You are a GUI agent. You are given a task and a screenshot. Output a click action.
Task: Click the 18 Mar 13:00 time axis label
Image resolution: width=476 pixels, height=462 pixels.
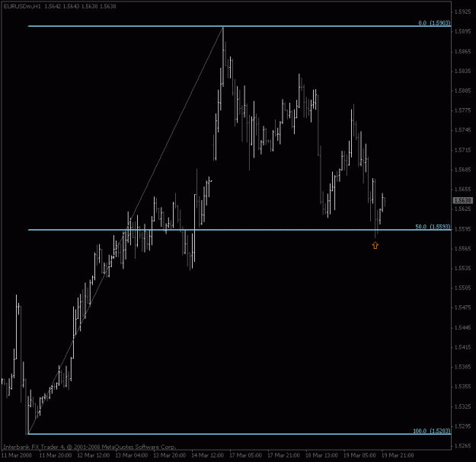pyautogui.click(x=321, y=455)
